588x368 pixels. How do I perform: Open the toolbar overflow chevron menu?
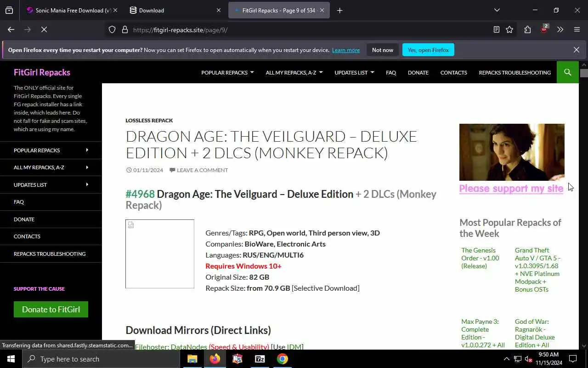[560, 29]
